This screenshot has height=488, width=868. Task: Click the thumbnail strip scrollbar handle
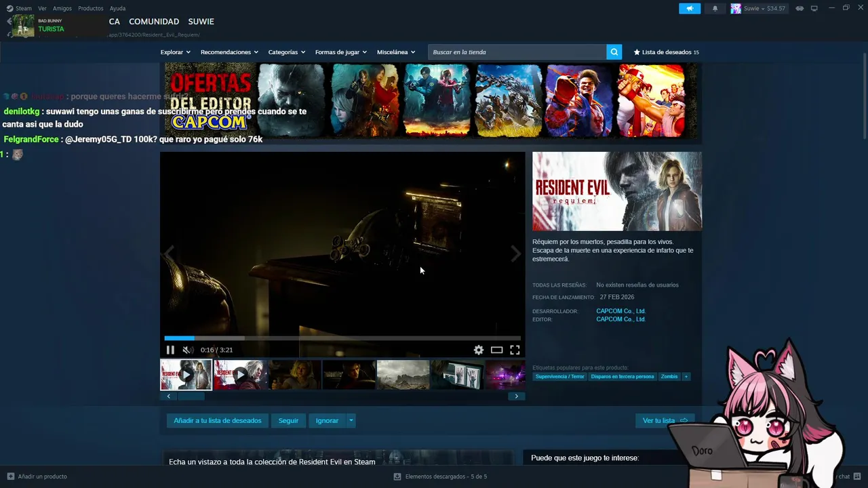pyautogui.click(x=191, y=396)
